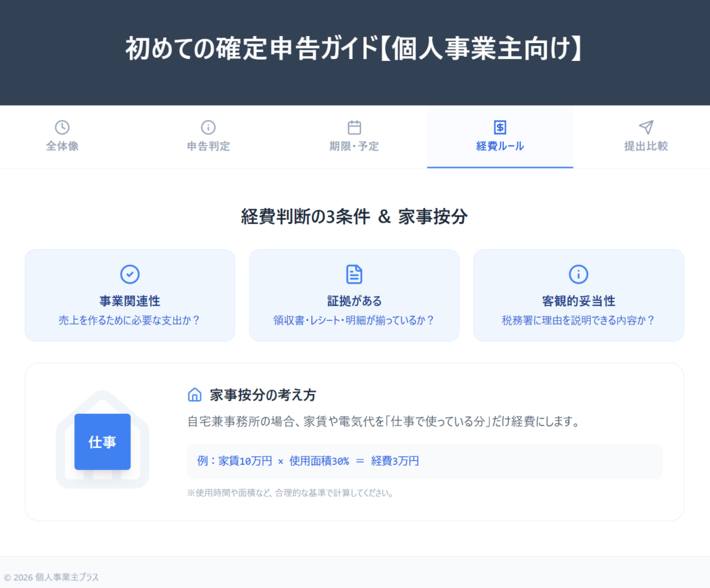Select the 事業関連性 card
710x588 pixels.
pyautogui.click(x=130, y=295)
